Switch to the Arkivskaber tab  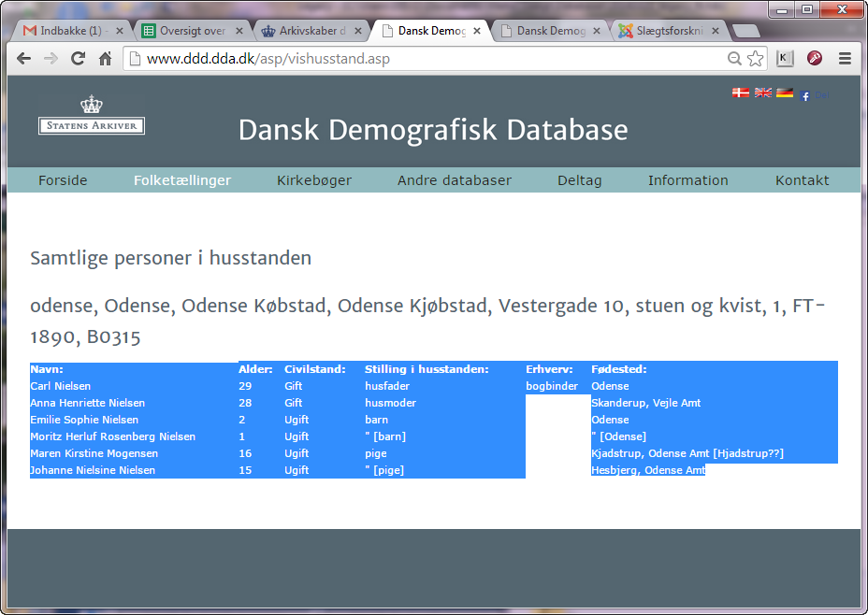[311, 31]
